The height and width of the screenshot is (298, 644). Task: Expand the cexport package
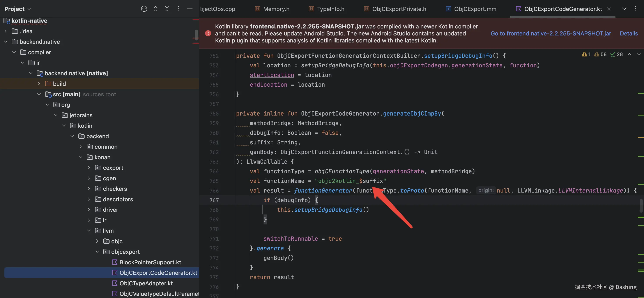89,168
